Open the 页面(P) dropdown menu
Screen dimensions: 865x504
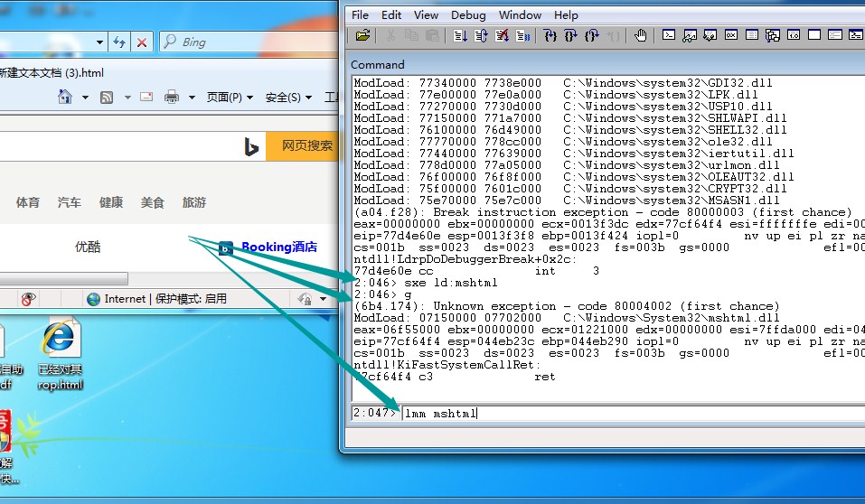230,98
